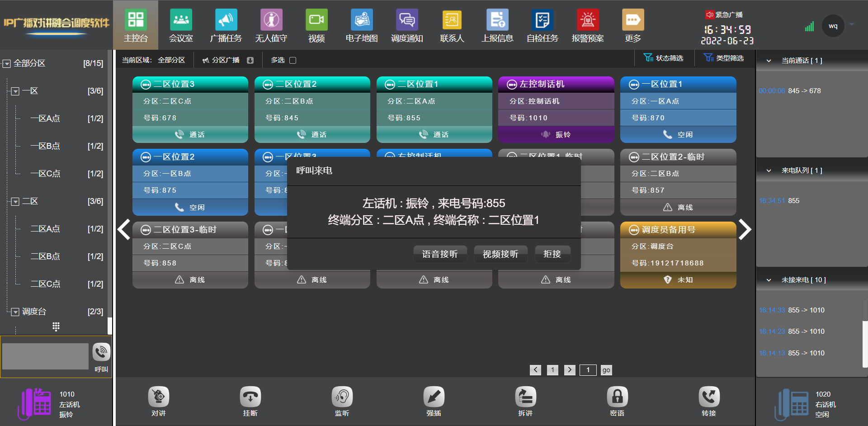Reject the incoming call with 拒接

[552, 254]
